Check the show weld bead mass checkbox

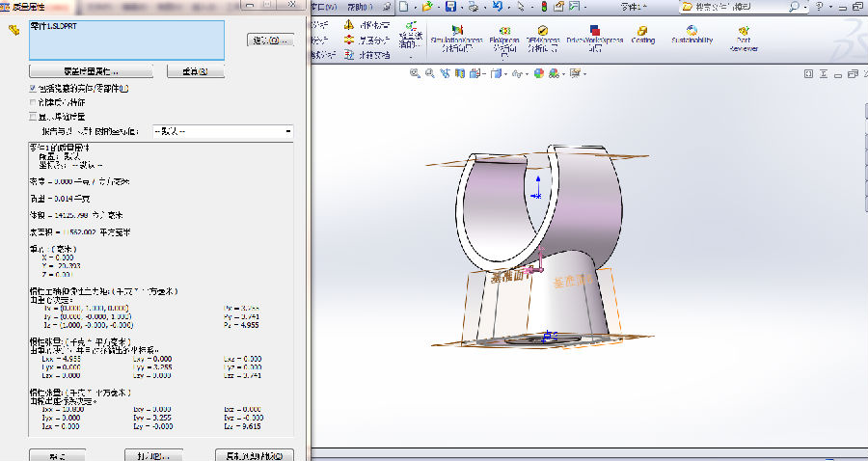click(x=32, y=116)
